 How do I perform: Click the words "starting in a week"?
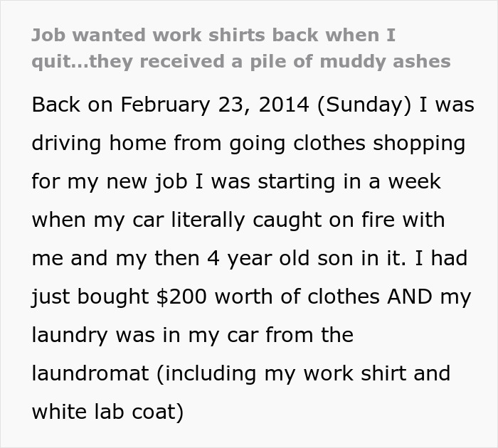(349, 182)
